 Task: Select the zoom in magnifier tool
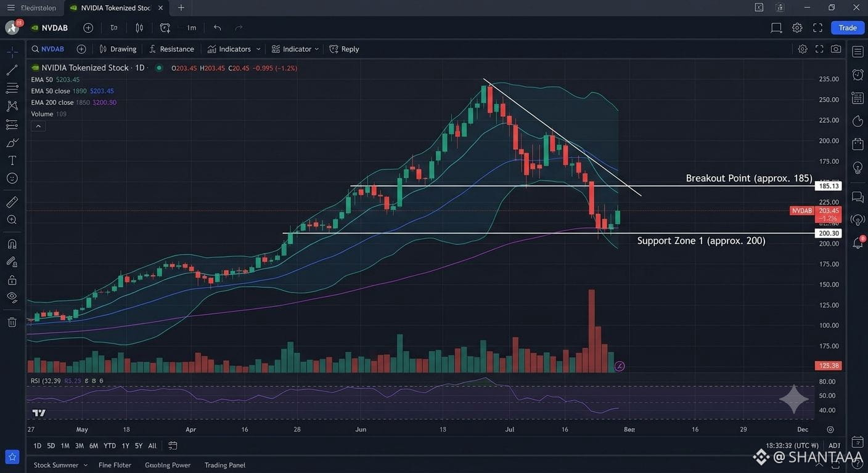point(12,219)
